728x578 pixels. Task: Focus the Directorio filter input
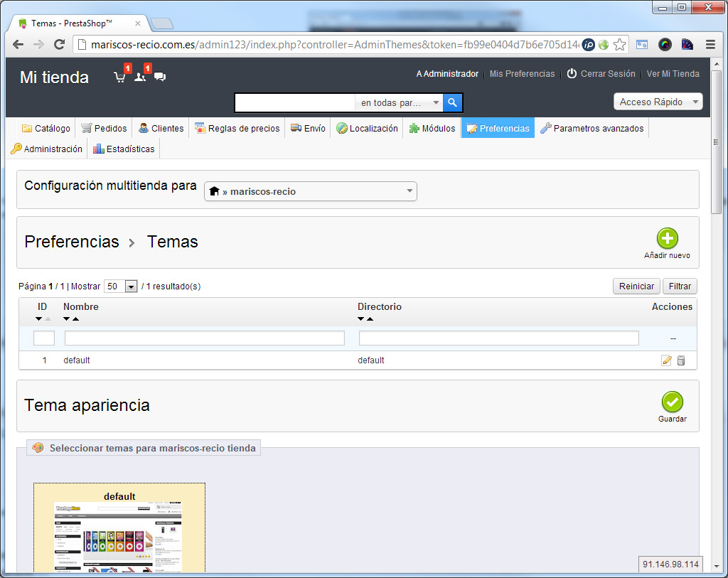point(499,338)
